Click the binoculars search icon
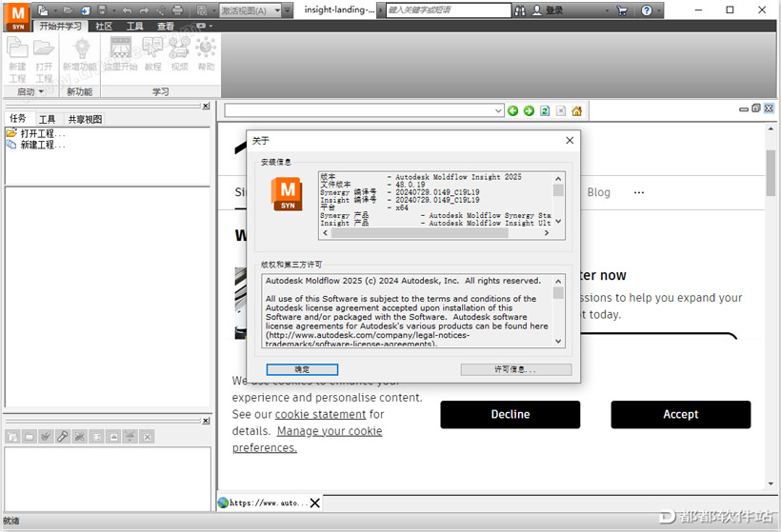The image size is (781, 532). pos(519,10)
